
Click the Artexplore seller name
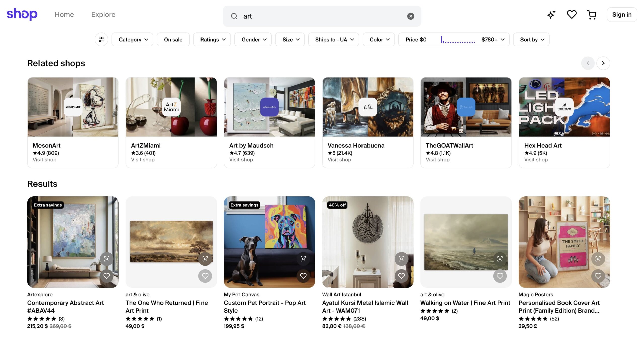tap(40, 295)
